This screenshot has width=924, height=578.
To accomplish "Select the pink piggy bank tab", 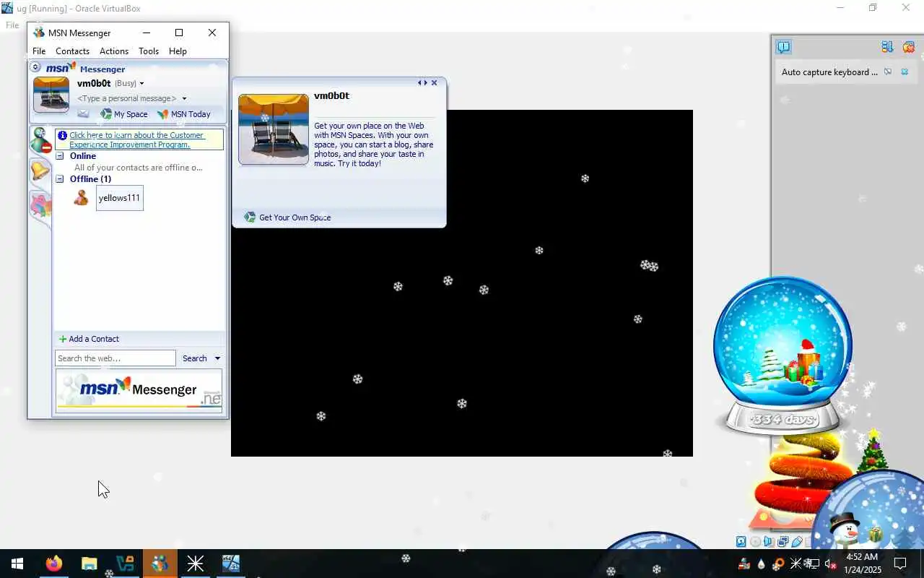I will coord(40,205).
